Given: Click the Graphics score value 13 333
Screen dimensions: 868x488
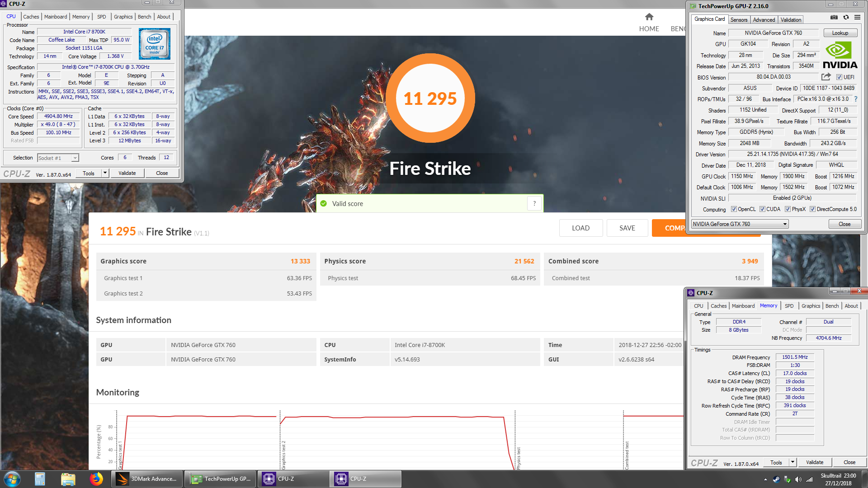Looking at the screenshot, I should (300, 261).
